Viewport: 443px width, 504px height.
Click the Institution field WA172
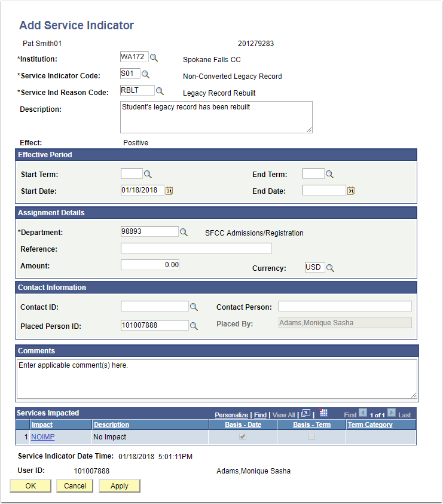coord(135,57)
